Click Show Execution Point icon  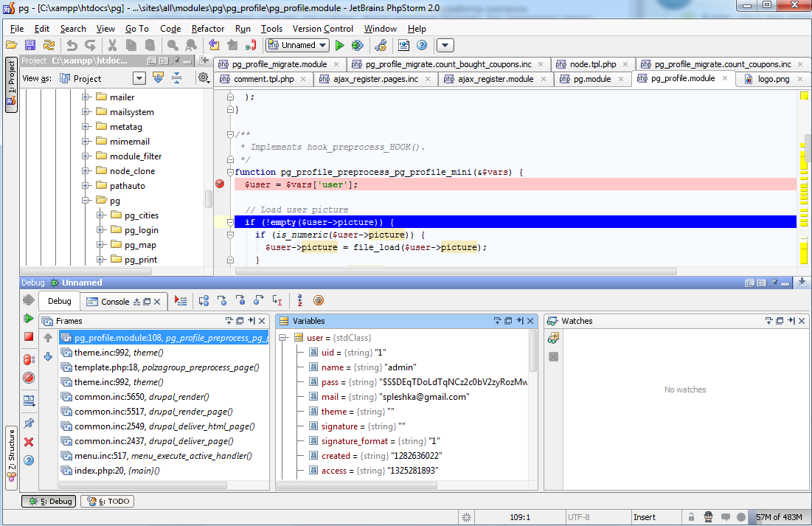pyautogui.click(x=181, y=301)
